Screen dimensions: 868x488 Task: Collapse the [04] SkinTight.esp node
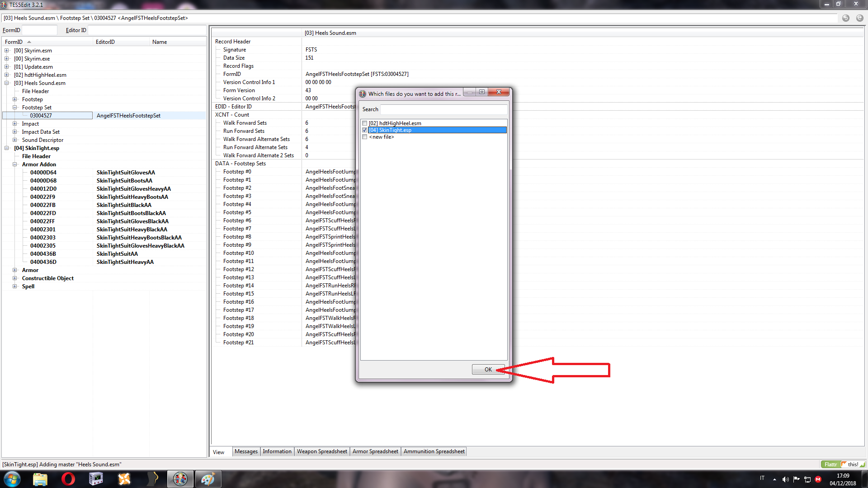[7, 148]
